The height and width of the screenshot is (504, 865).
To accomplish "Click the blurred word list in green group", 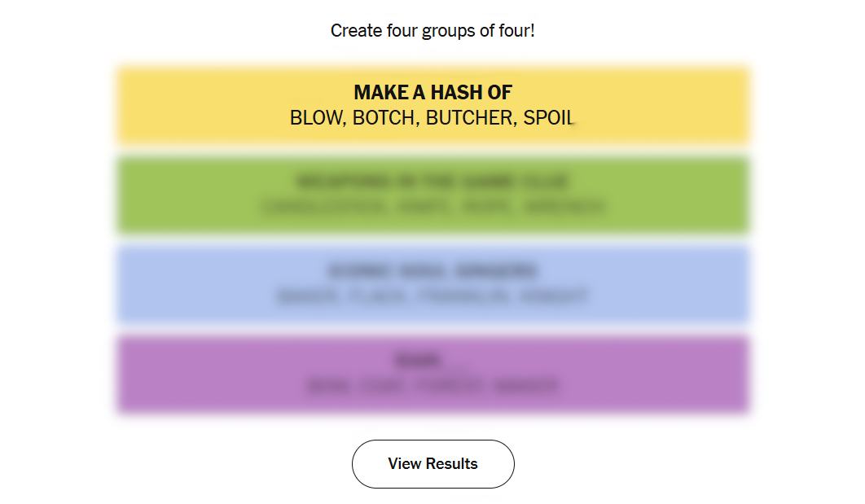I will tap(432, 207).
